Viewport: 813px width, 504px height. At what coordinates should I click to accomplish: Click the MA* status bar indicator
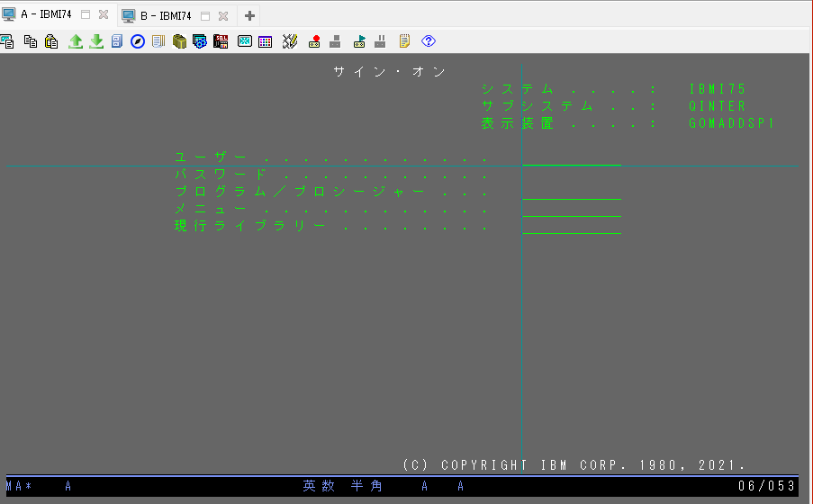click(19, 486)
